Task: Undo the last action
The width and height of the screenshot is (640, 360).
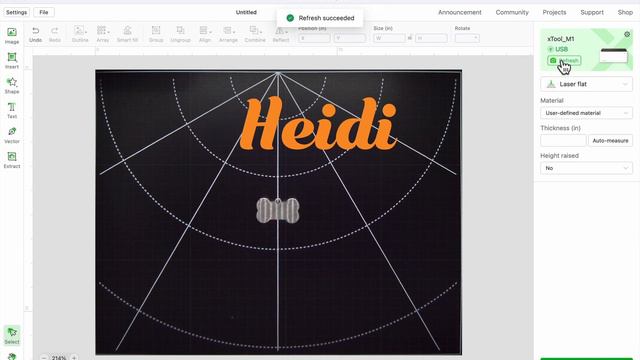Action: pyautogui.click(x=36, y=34)
